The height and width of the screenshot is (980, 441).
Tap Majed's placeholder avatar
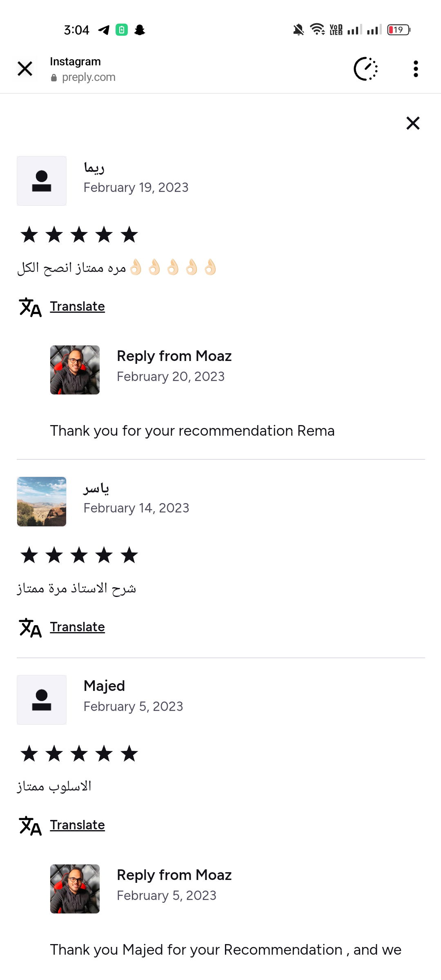coord(42,700)
